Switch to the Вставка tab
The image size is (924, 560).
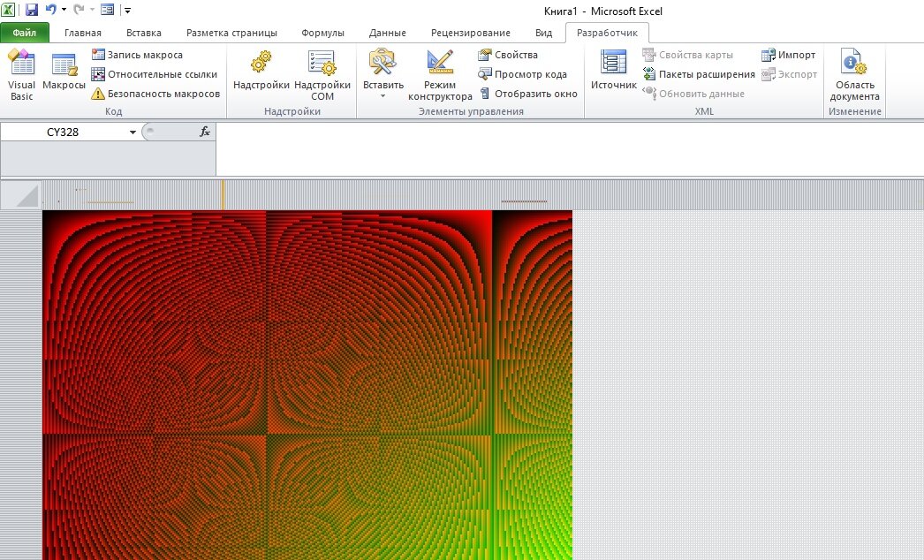tap(144, 33)
